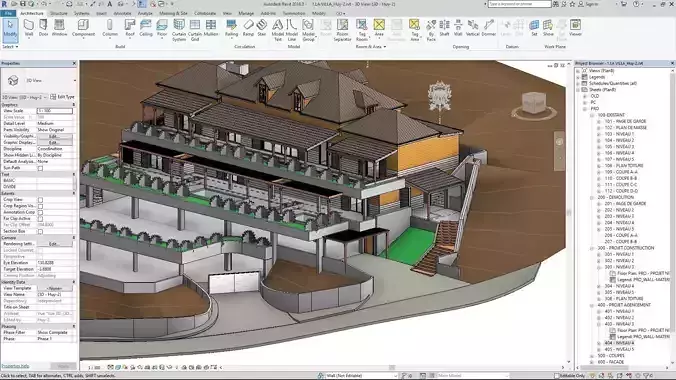676x380 pixels.
Task: Pick the Tag Area tool
Action: (x=414, y=30)
